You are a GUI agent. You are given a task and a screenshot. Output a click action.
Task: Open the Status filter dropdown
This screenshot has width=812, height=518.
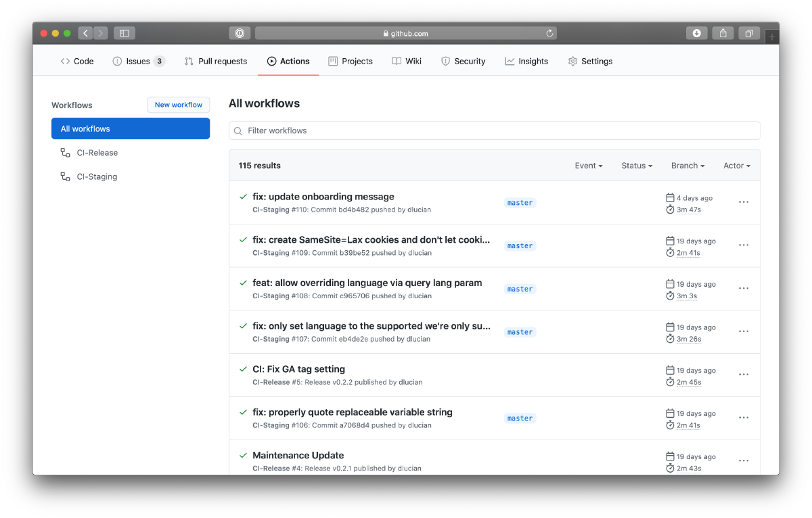(636, 165)
